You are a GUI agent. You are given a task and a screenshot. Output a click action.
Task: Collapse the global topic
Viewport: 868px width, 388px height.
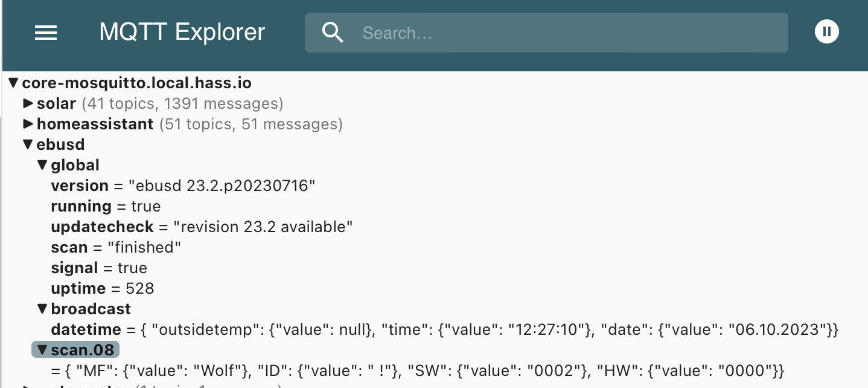42,165
